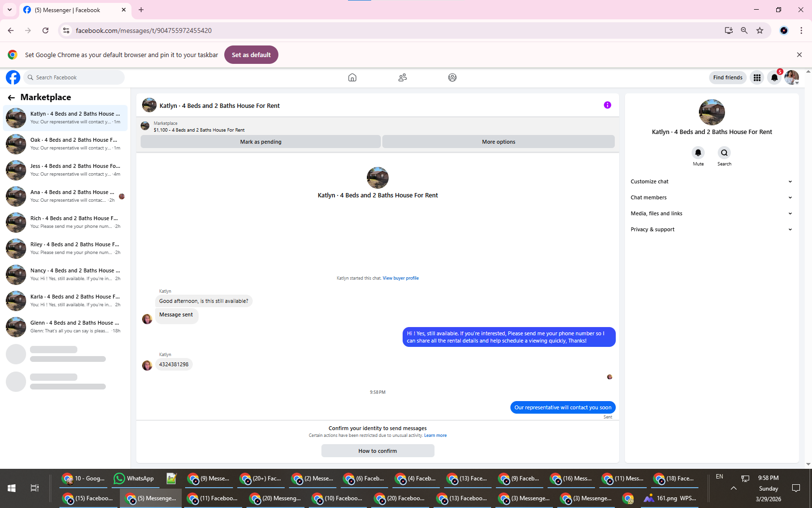Open the green notepad taskbar app
The height and width of the screenshot is (508, 812).
[171, 478]
